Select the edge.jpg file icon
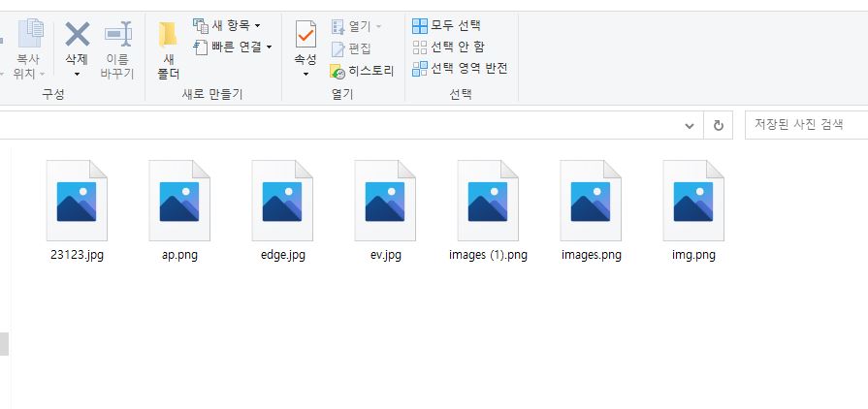Image resolution: width=868 pixels, height=409 pixels. [x=282, y=201]
